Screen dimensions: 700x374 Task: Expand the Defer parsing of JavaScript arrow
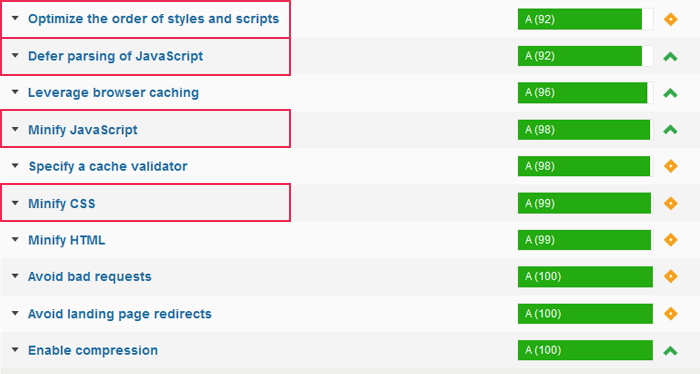(15, 56)
